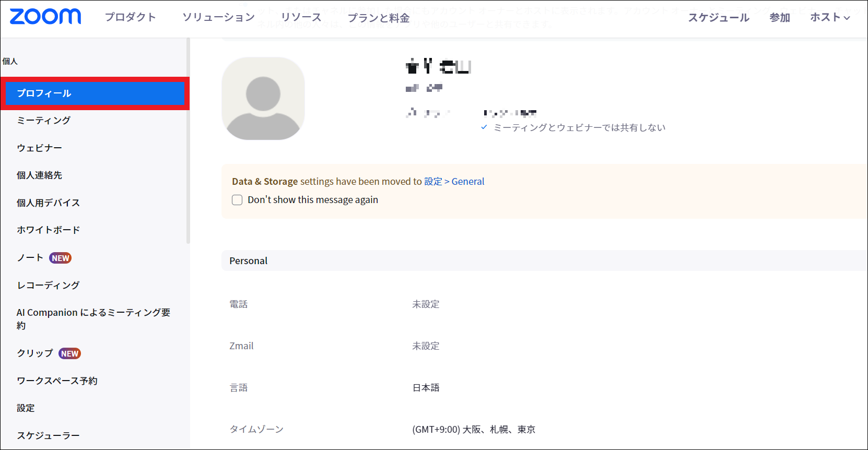Open ワークスペース予約 in the sidebar

click(57, 381)
